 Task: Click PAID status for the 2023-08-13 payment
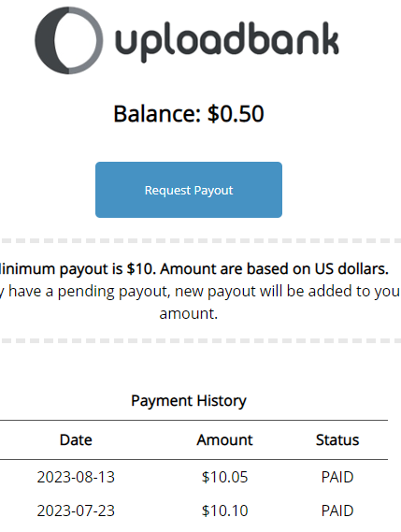337,477
